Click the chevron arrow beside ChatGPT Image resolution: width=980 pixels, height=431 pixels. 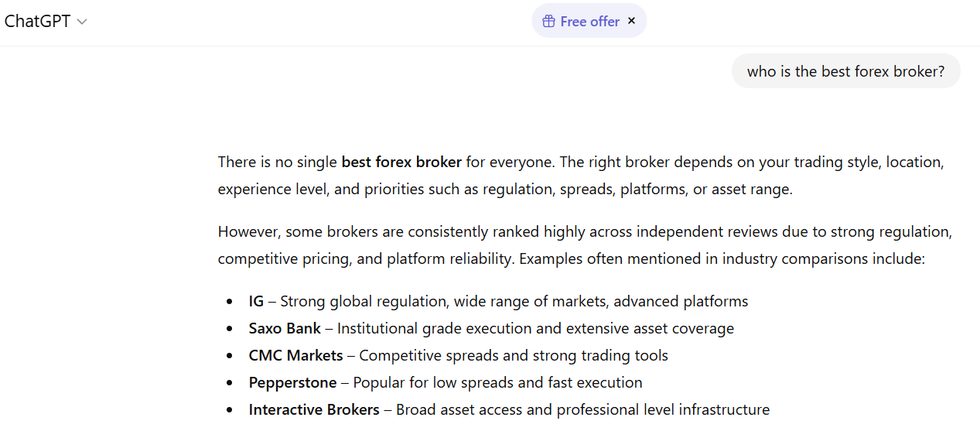pos(82,22)
